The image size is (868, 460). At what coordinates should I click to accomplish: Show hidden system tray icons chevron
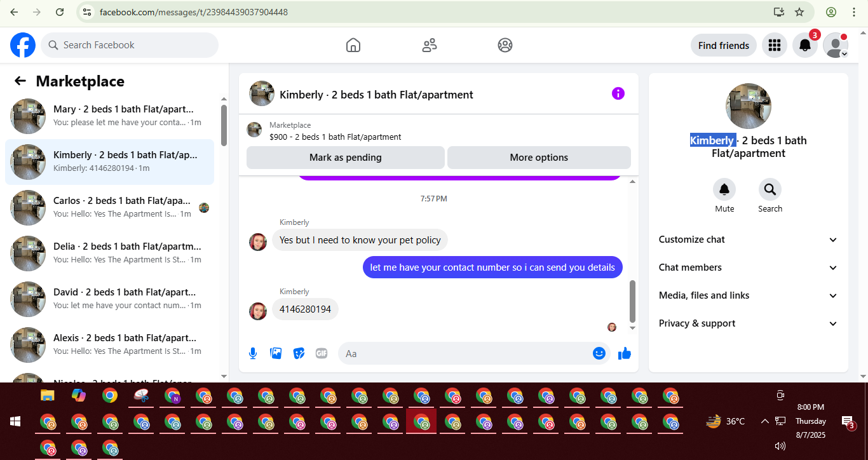tap(765, 421)
